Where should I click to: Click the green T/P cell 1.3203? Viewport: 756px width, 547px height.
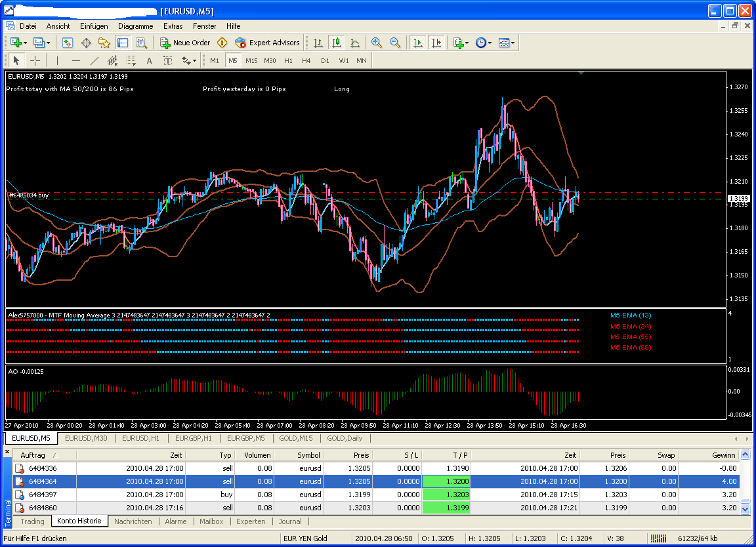(446, 495)
